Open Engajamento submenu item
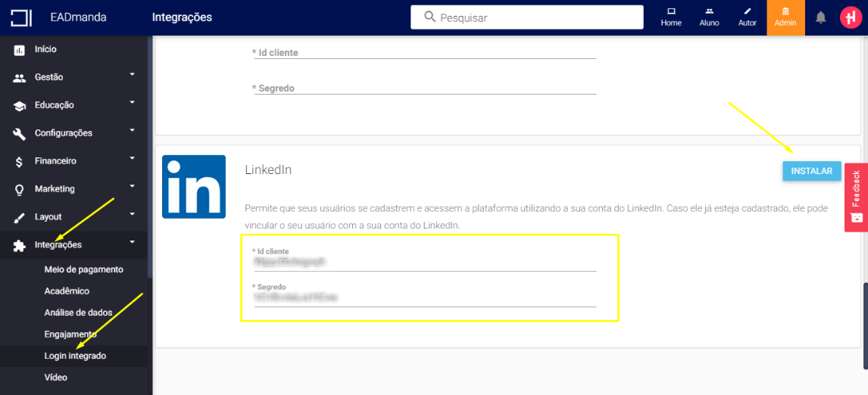868x395 pixels. (70, 334)
